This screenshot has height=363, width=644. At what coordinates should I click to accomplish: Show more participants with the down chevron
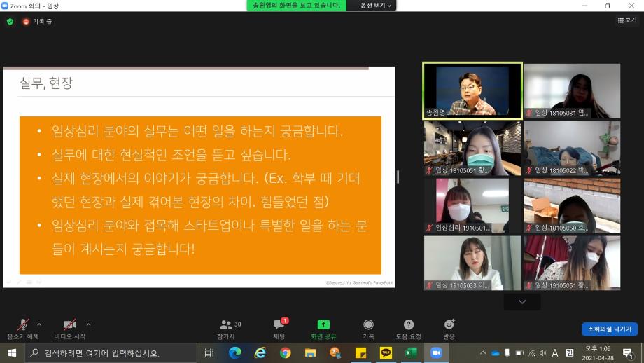[x=521, y=301]
